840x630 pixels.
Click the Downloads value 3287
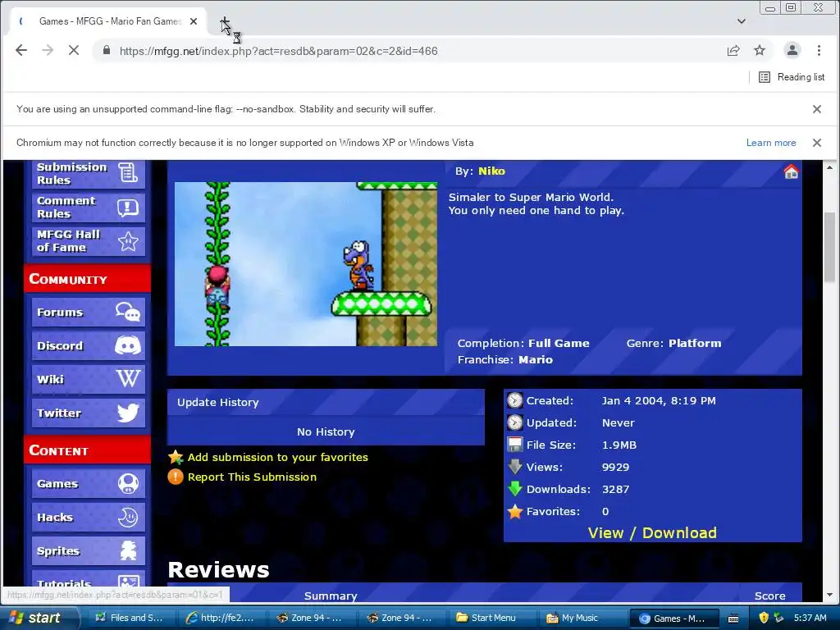pyautogui.click(x=615, y=489)
